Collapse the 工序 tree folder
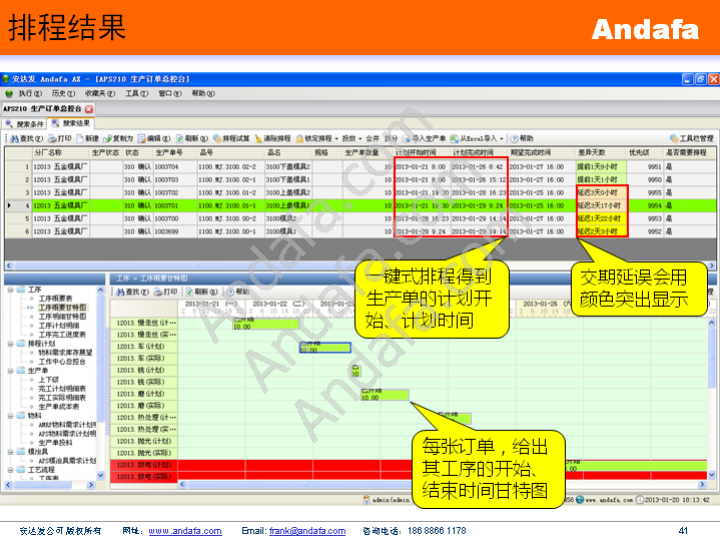Screen dimensions: 720x540 tap(10, 290)
